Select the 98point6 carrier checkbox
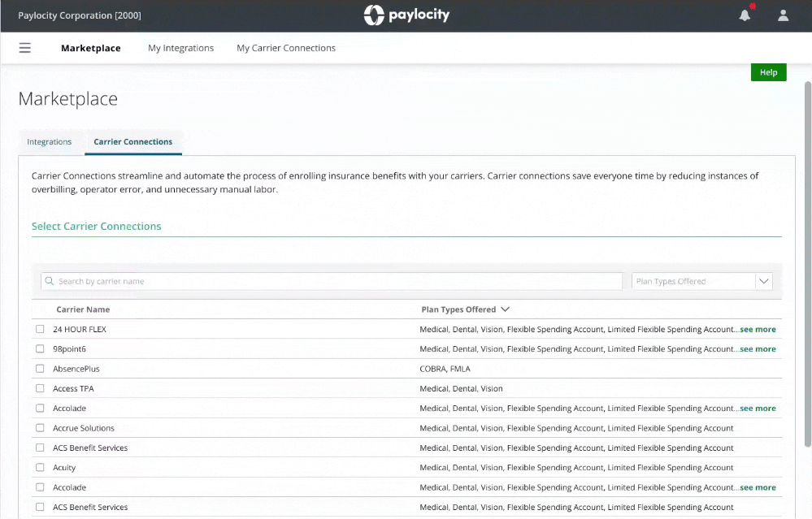Image resolution: width=812 pixels, height=519 pixels. click(40, 348)
